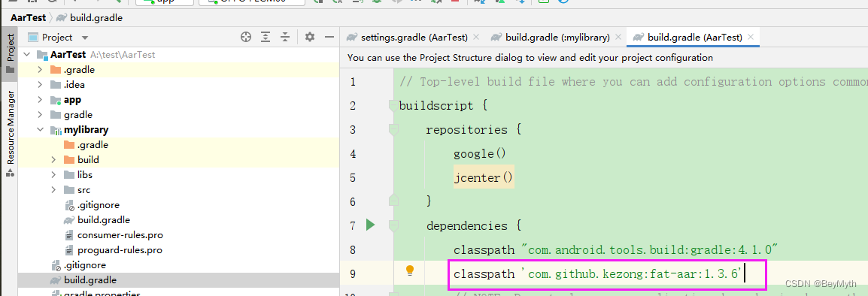Expand the src folder

(x=53, y=190)
